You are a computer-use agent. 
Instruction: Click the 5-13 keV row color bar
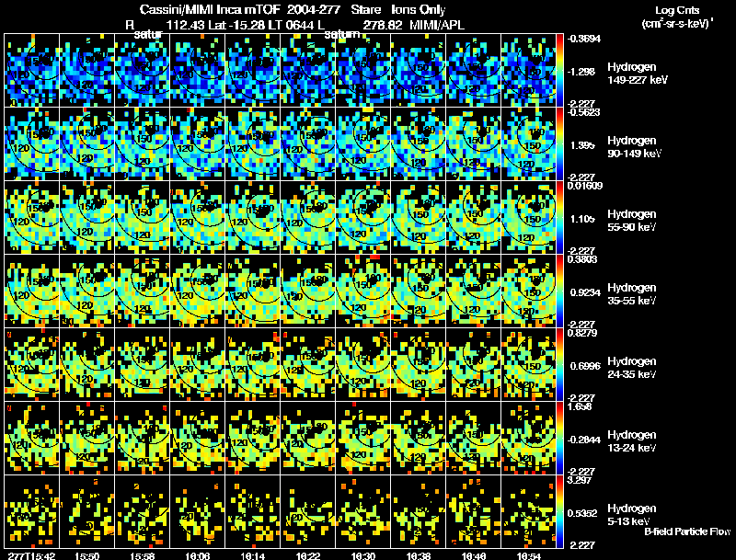pyautogui.click(x=559, y=512)
